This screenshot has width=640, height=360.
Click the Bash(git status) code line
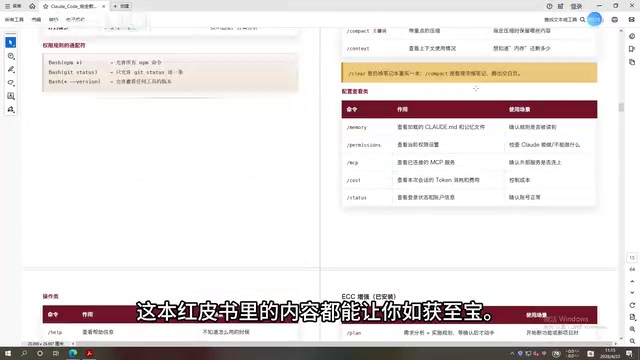click(116, 72)
